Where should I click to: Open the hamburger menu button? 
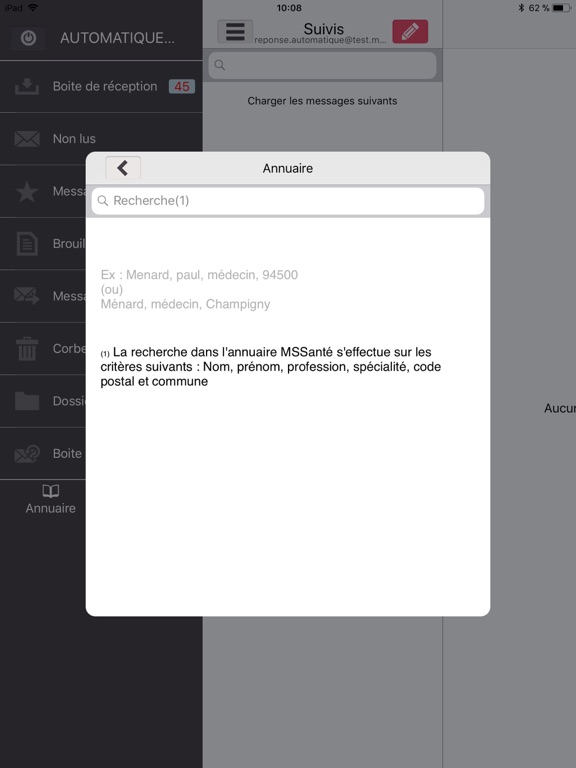pos(235,31)
